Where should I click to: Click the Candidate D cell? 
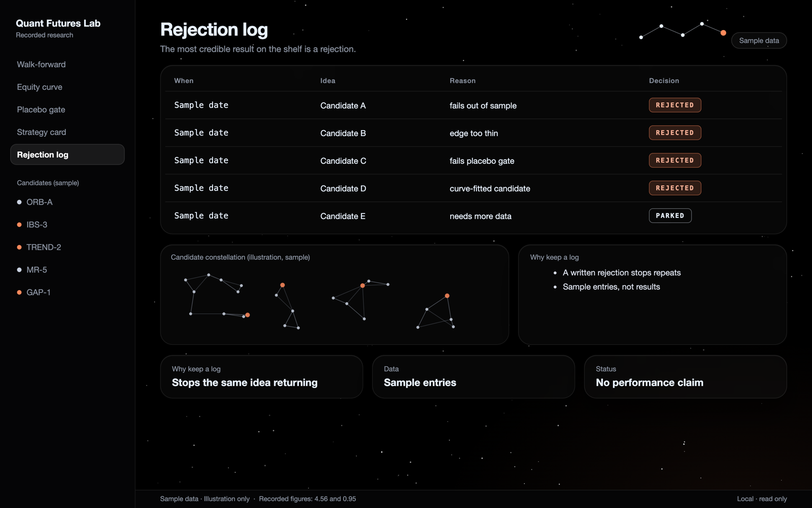(343, 188)
